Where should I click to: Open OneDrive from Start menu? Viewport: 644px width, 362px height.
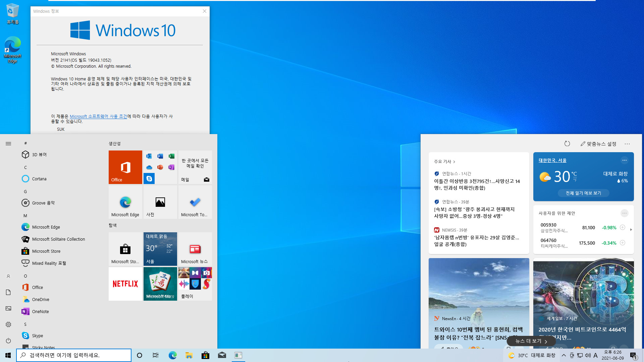point(40,299)
